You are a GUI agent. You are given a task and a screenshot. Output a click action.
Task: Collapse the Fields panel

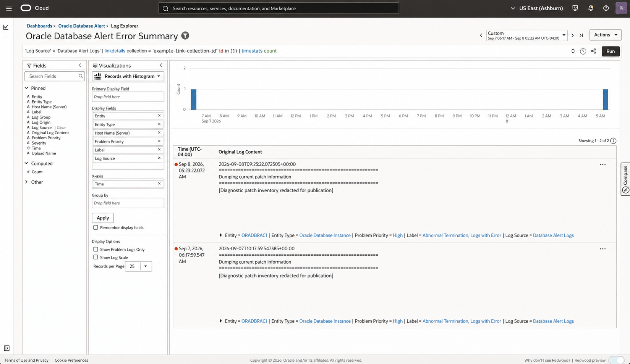[80, 65]
